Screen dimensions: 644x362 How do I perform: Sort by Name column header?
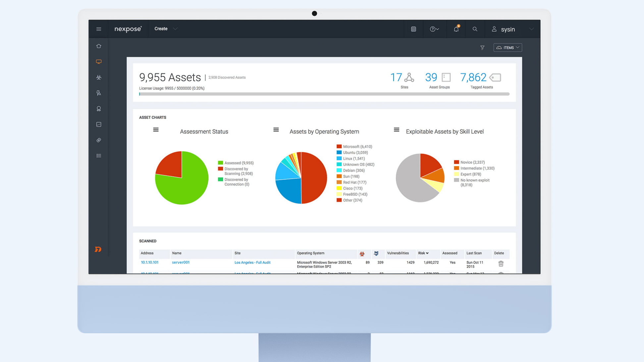click(x=177, y=253)
